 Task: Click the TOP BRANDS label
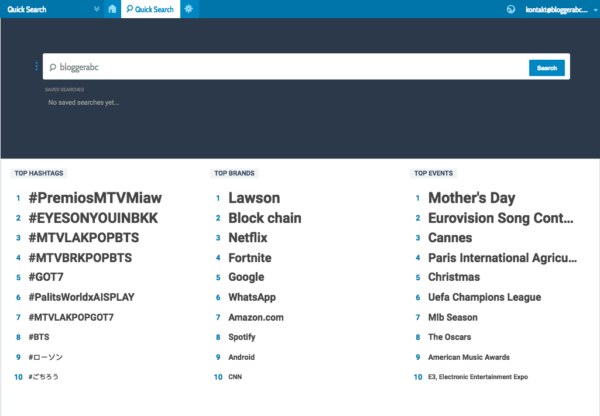coord(234,173)
